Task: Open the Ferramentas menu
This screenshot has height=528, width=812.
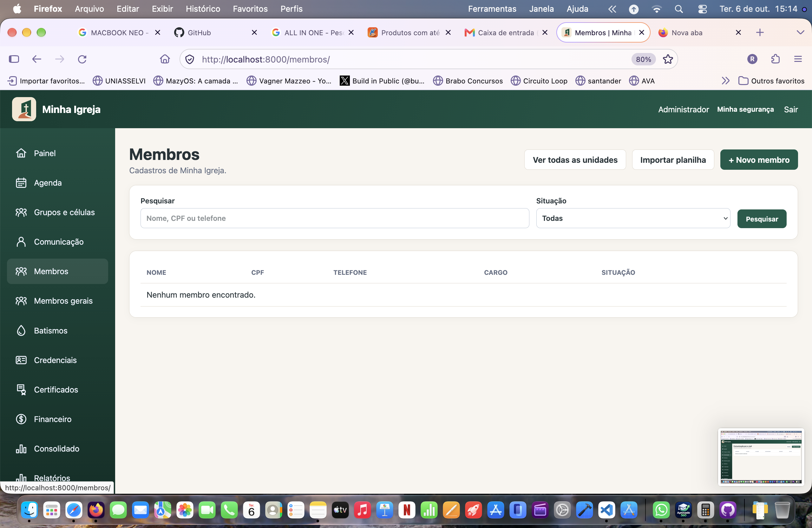Action: pyautogui.click(x=492, y=9)
